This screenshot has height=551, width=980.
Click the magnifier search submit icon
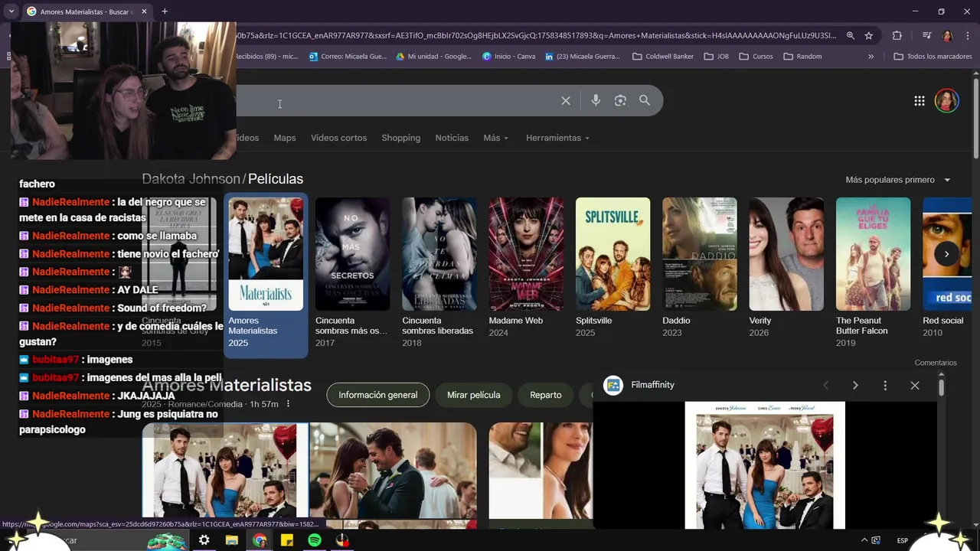[x=645, y=100]
